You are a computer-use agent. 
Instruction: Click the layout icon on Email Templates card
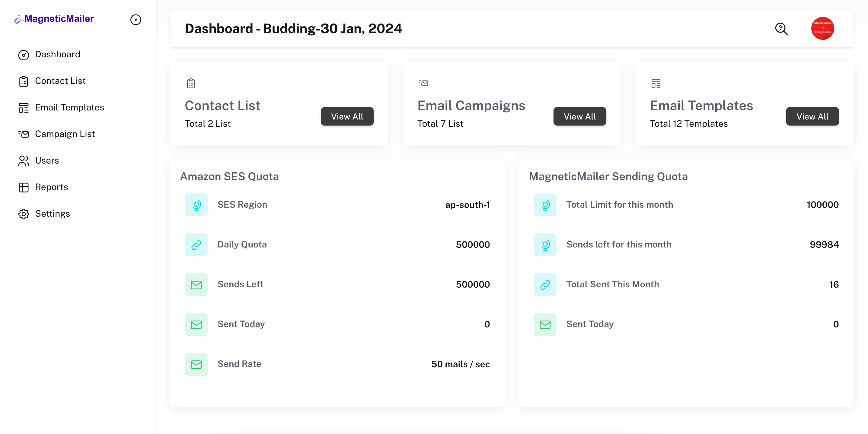coord(656,83)
